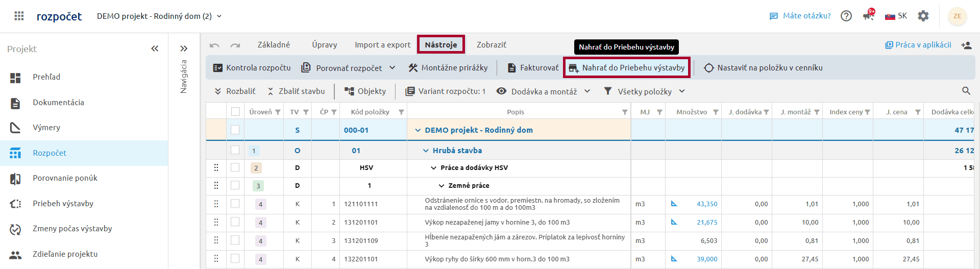The image size is (980, 269).
Task: Redo the last action
Action: pyautogui.click(x=235, y=45)
